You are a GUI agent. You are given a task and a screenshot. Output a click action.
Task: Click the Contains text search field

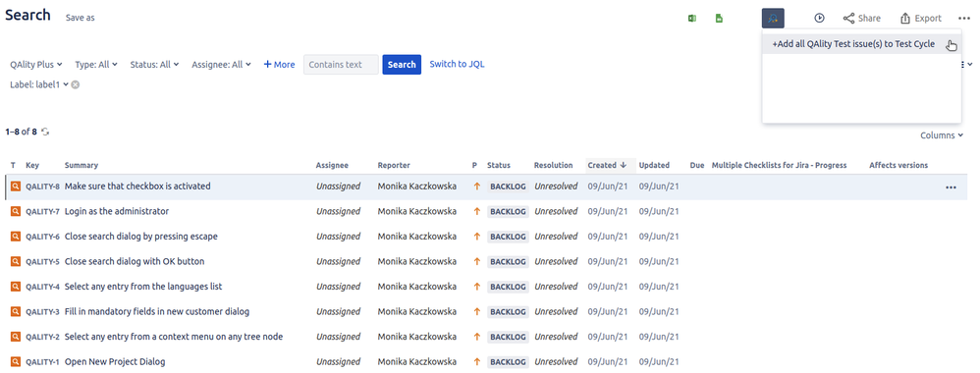[x=342, y=65]
